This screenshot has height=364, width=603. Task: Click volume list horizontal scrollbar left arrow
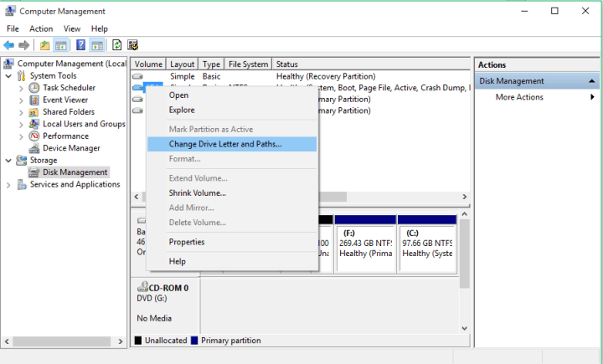(x=137, y=197)
